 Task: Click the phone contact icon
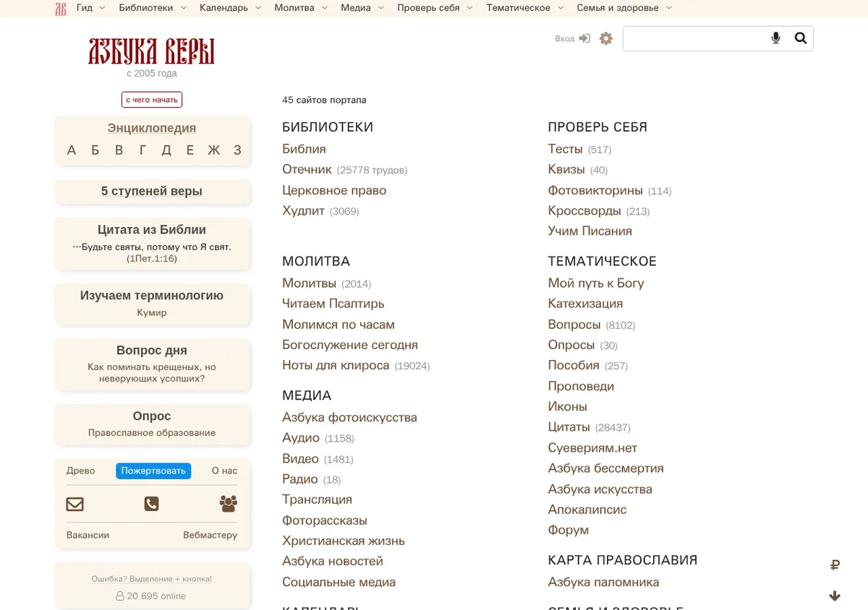[x=151, y=504]
